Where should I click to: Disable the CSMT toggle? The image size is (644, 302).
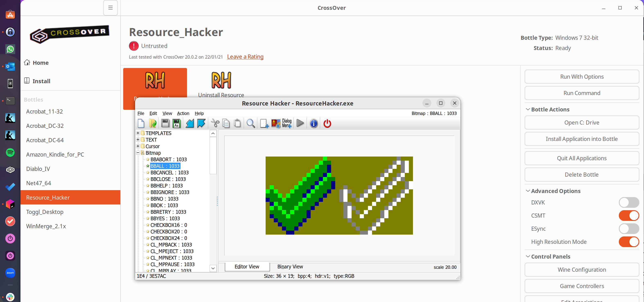[629, 215]
